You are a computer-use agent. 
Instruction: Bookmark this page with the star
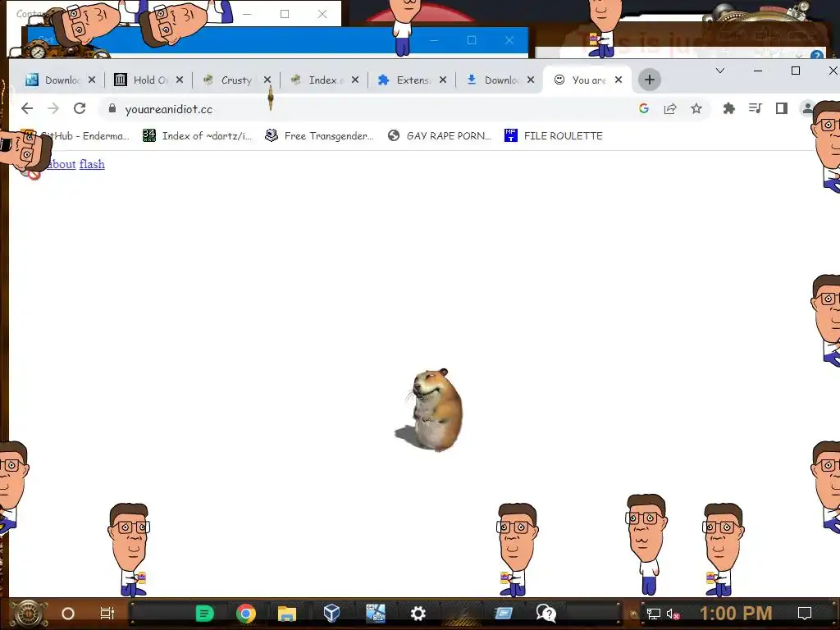(x=696, y=109)
